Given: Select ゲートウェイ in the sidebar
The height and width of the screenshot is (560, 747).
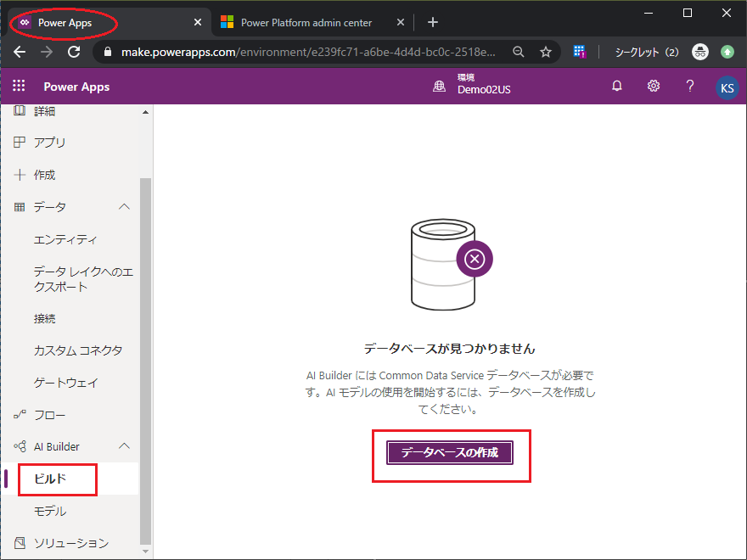Looking at the screenshot, I should tap(65, 383).
